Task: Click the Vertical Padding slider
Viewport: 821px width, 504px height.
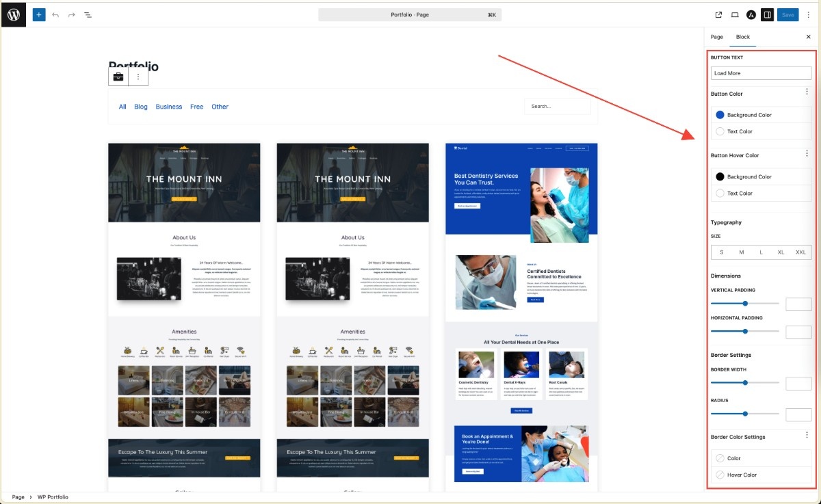Action: point(745,304)
